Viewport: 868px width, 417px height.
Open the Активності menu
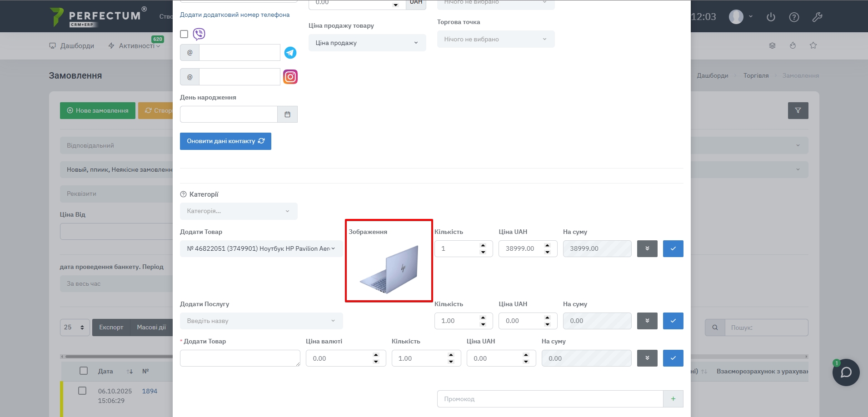pos(135,46)
